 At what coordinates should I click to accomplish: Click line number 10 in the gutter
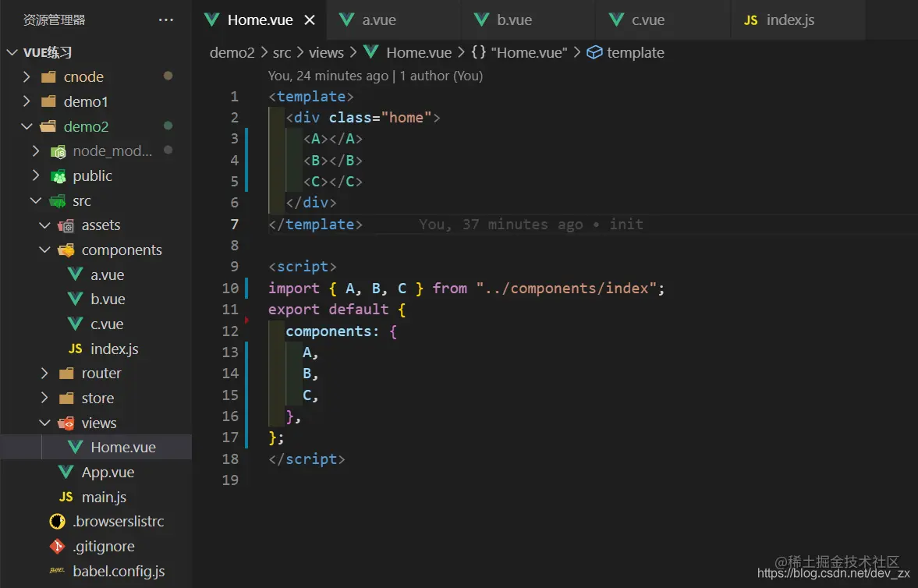click(x=231, y=288)
